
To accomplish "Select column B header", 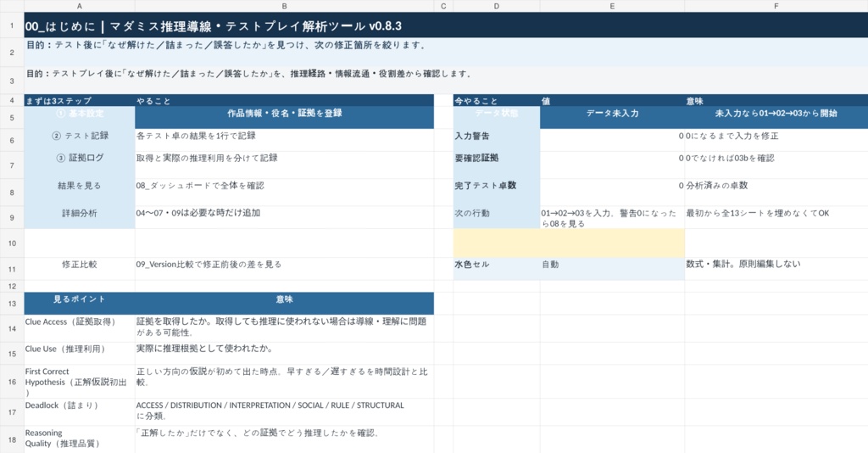I will 284,6.
